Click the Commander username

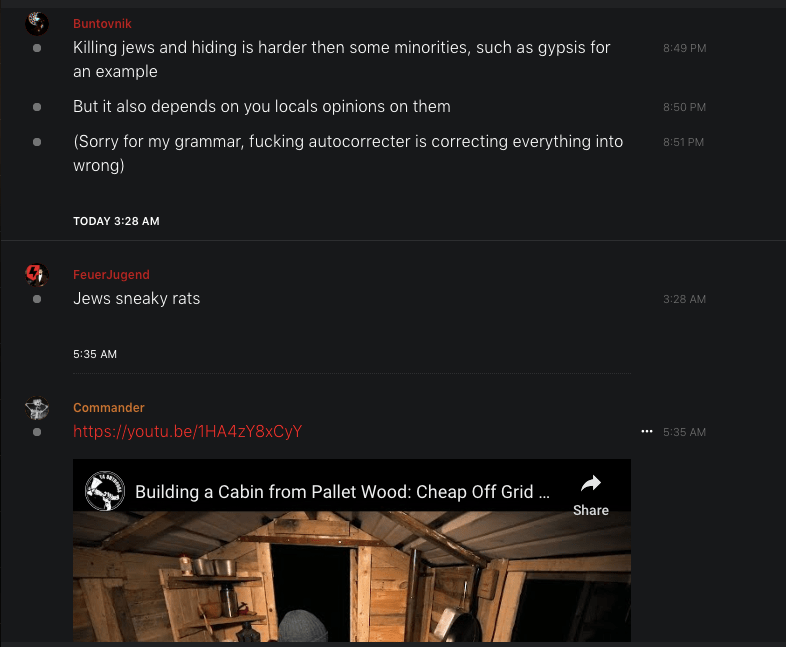[x=109, y=407]
